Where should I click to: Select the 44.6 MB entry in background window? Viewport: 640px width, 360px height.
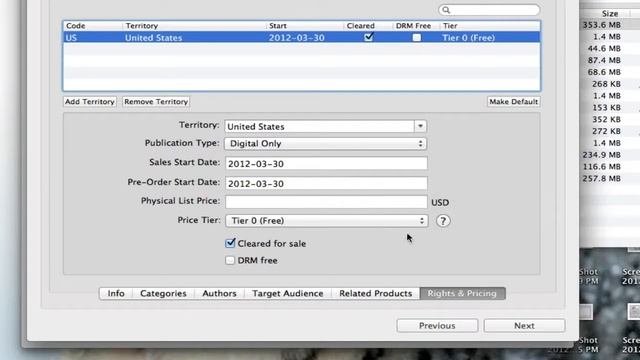click(x=604, y=49)
